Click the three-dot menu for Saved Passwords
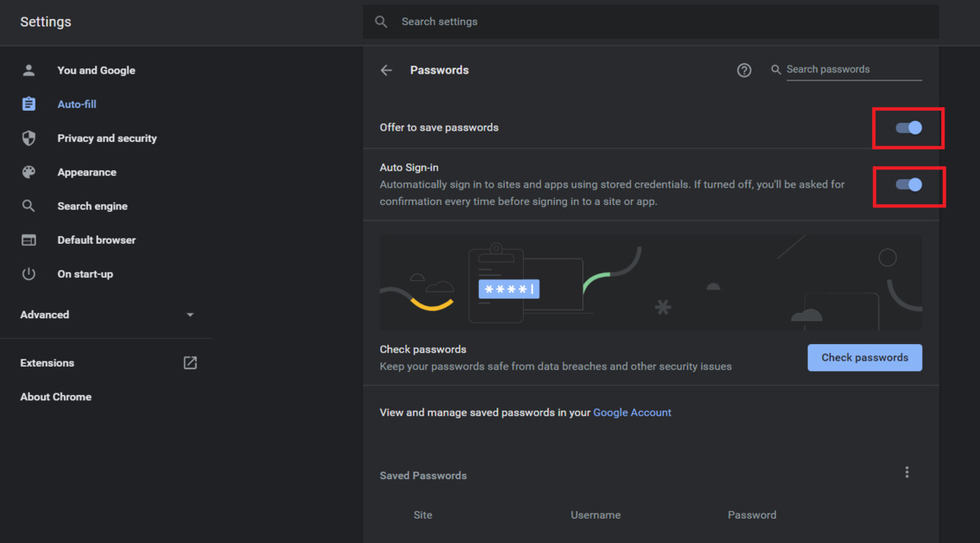980x543 pixels. click(x=907, y=472)
